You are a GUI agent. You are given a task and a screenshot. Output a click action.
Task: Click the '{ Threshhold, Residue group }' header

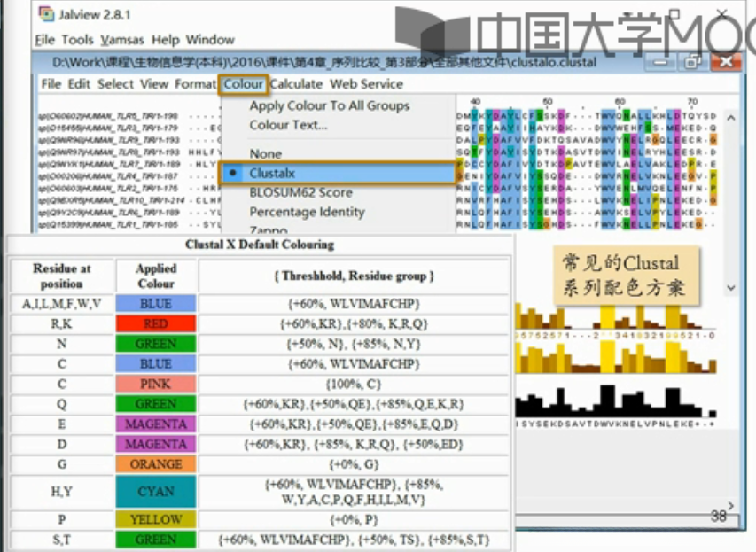354,276
